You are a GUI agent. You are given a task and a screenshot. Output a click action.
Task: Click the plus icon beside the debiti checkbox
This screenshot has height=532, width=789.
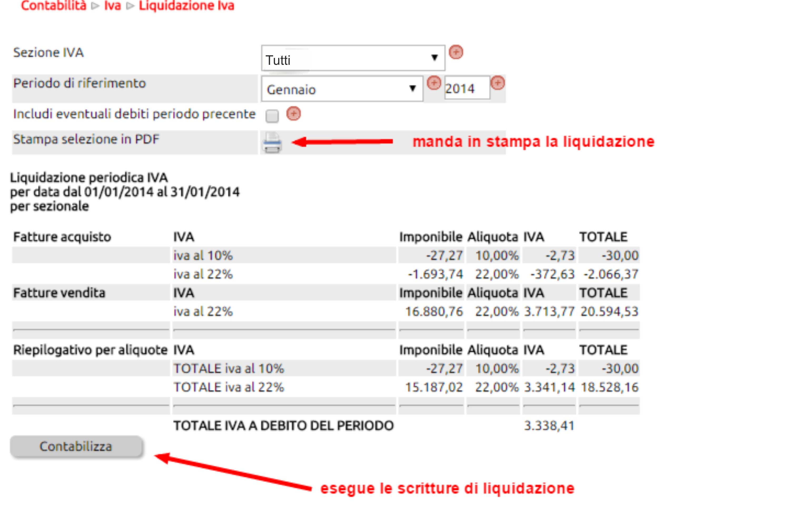(x=293, y=114)
